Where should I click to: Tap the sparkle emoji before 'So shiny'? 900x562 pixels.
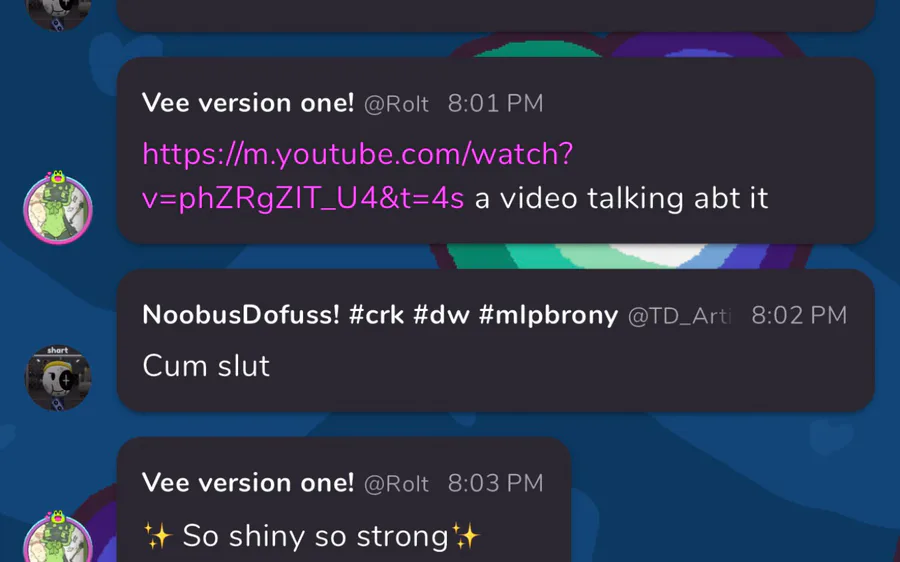(x=158, y=536)
